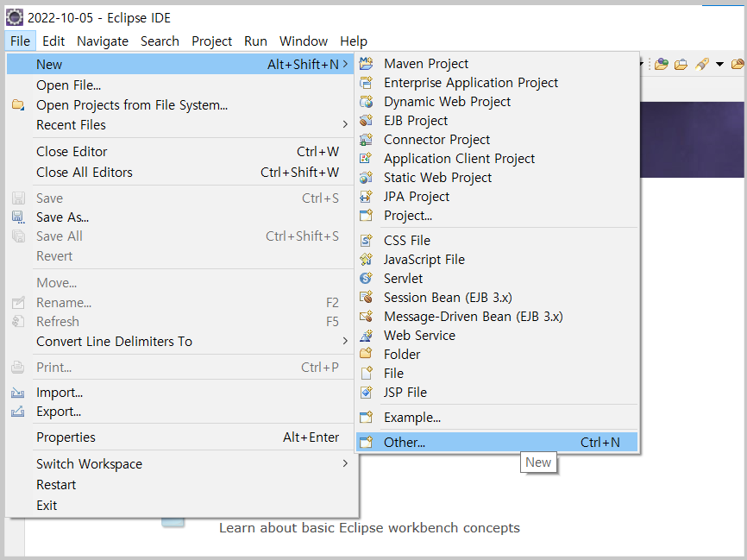Open the Edit menu
This screenshot has width=747, height=560.
point(53,41)
